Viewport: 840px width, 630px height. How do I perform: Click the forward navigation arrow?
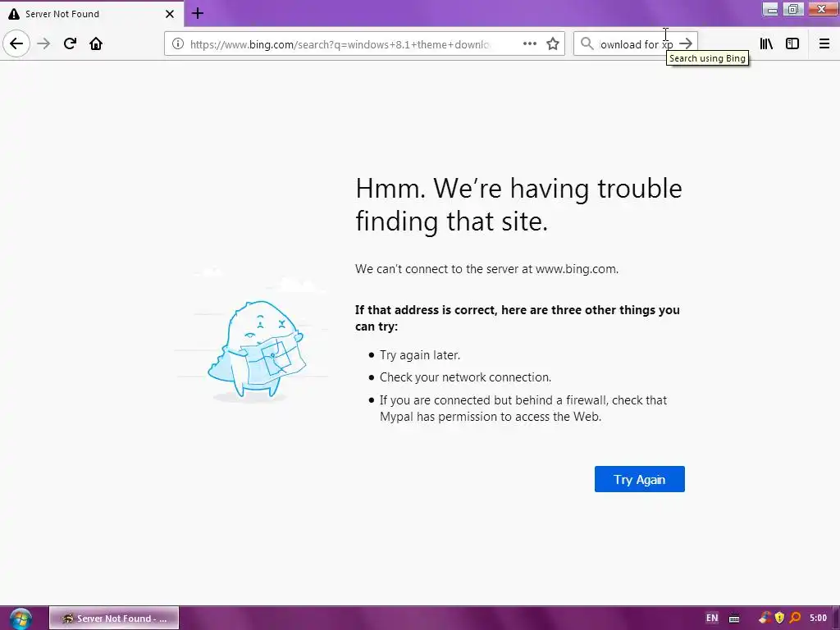click(44, 43)
